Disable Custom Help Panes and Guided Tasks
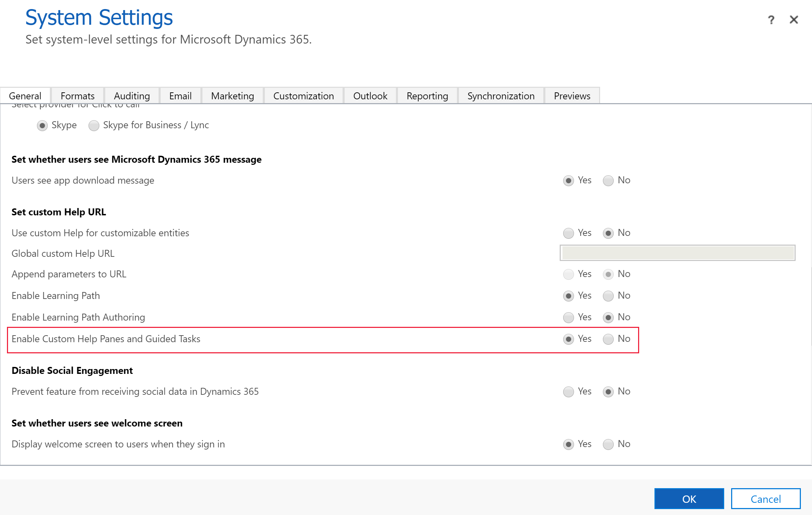Screen dimensions: 812x515 click(x=608, y=338)
